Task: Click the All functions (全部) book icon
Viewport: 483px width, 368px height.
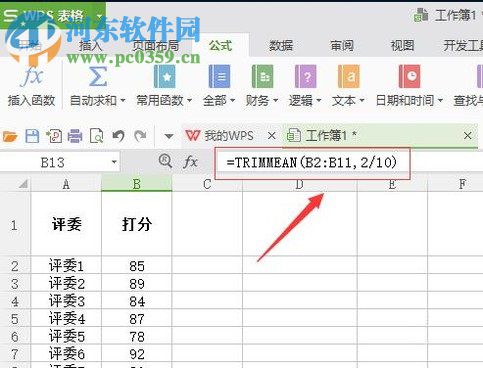Action: (219, 77)
